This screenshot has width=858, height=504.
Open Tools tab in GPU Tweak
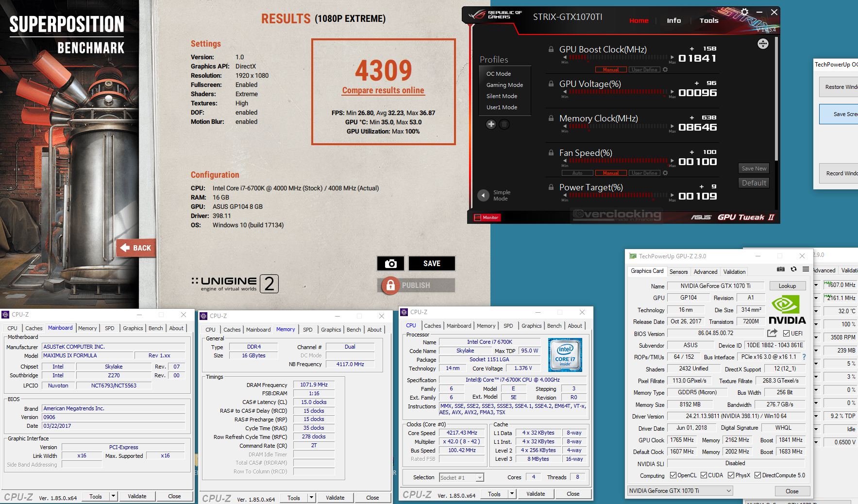point(709,20)
